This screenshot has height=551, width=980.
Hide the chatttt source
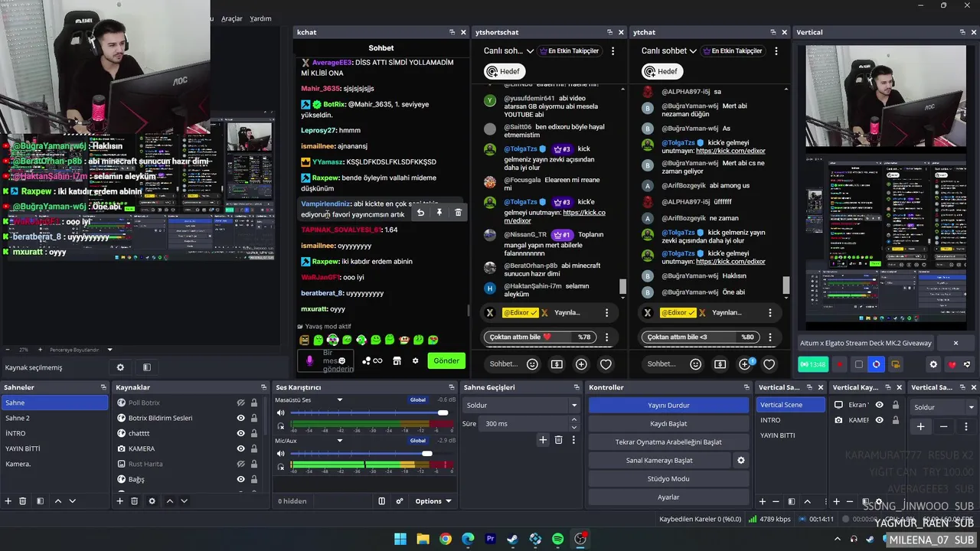pos(240,433)
